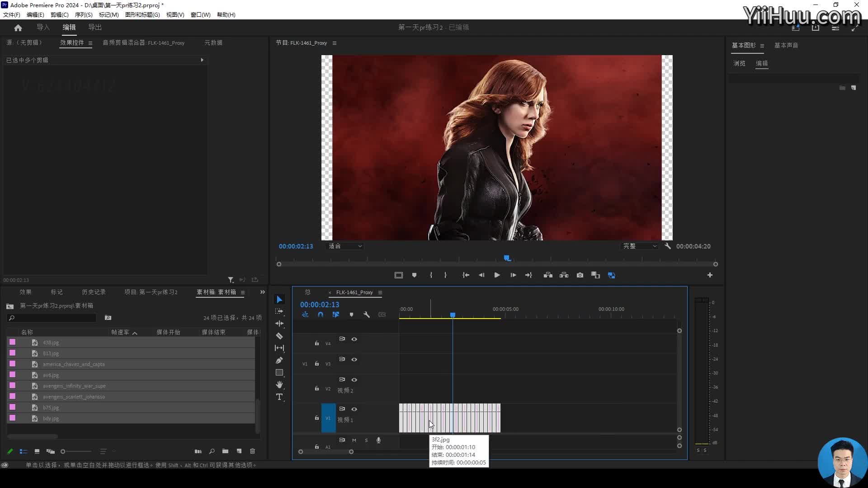Select the Track Select Forward tool
The image size is (868, 488).
[279, 311]
